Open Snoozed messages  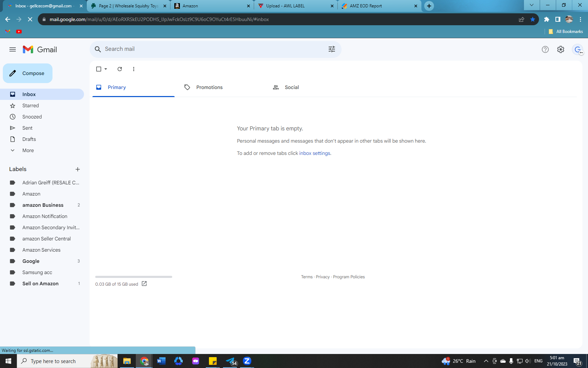coord(42,117)
